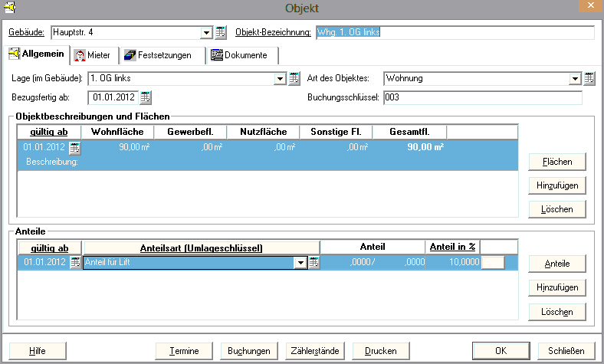
Task: Click into the Buchungsschlüssel field
Action: point(482,97)
